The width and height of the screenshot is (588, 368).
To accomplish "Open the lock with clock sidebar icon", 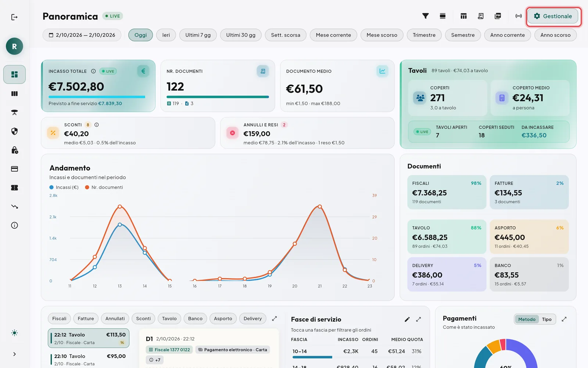I will click(x=14, y=150).
